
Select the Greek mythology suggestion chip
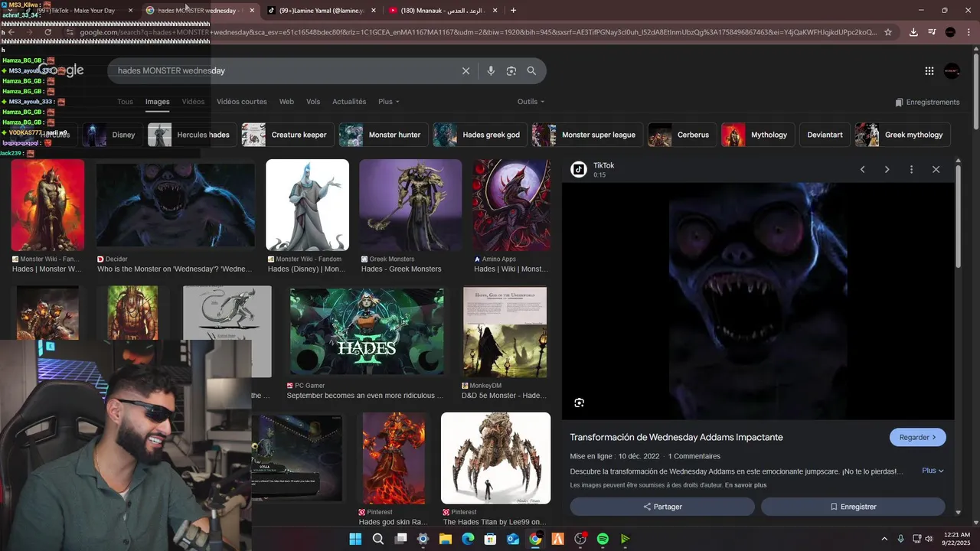coord(903,135)
